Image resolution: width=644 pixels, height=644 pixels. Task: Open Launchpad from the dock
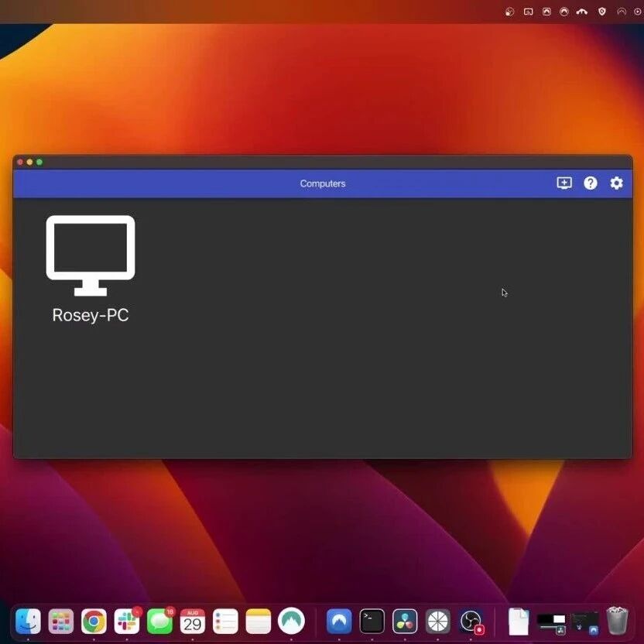61,621
